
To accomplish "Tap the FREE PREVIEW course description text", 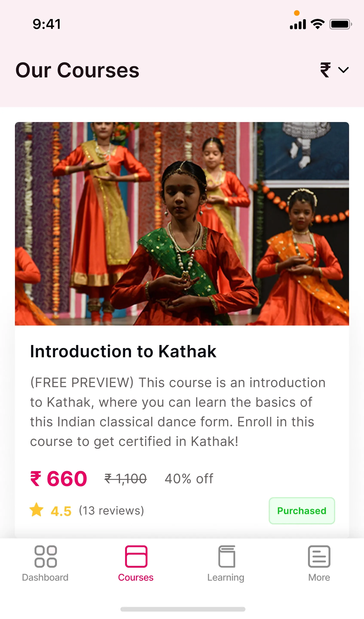I will [178, 412].
